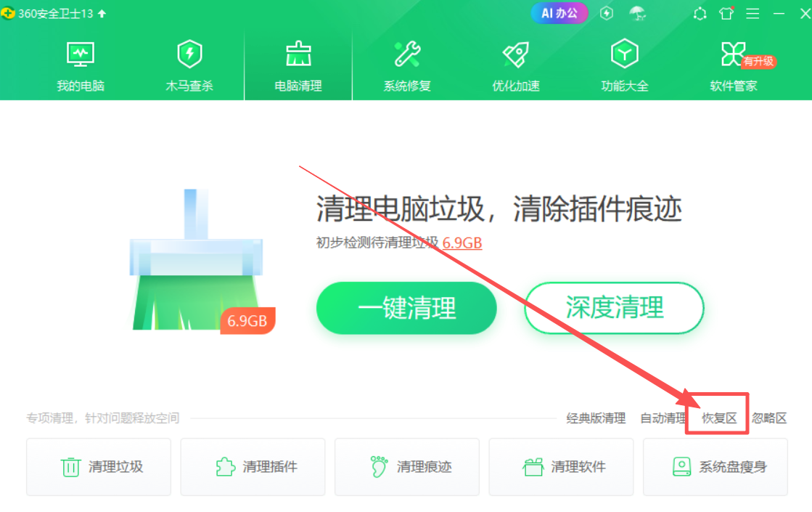Click the AI 办公 button
The height and width of the screenshot is (512, 812).
coord(559,13)
